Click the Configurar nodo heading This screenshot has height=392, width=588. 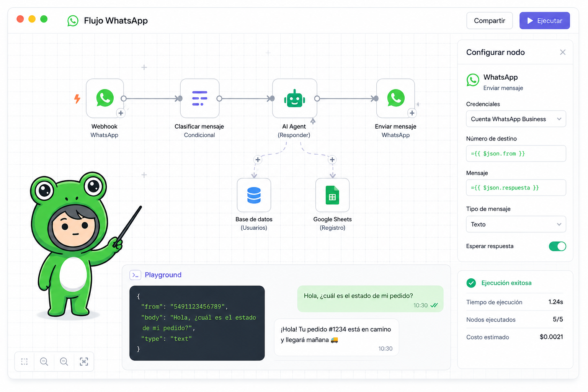pos(495,52)
